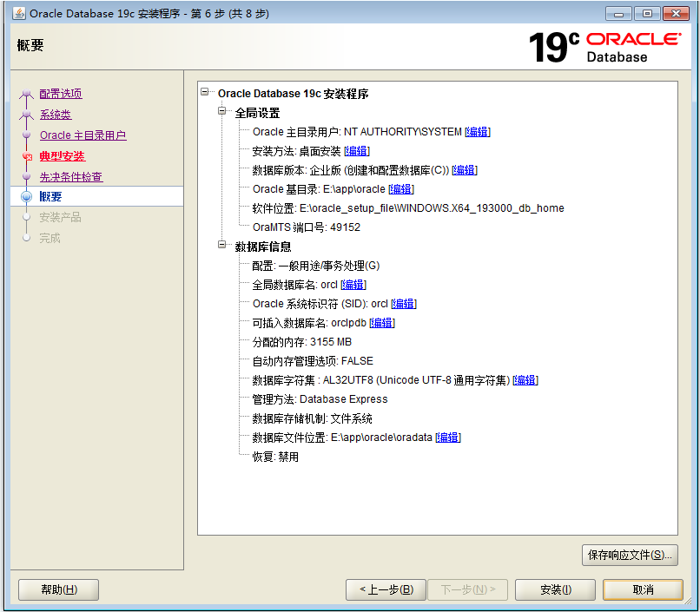The width and height of the screenshot is (700, 612).
Task: Edit the 安装方法 桌面安装 setting
Action: [357, 151]
